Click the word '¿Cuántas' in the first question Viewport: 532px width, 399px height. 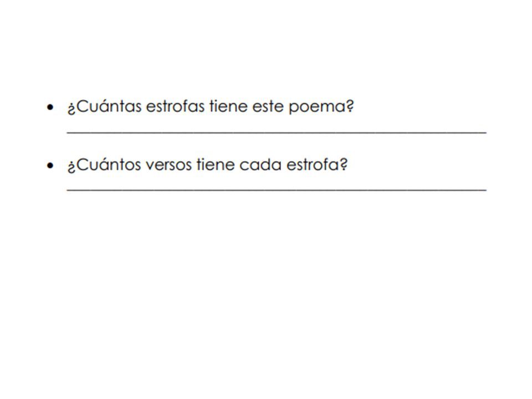[104, 106]
